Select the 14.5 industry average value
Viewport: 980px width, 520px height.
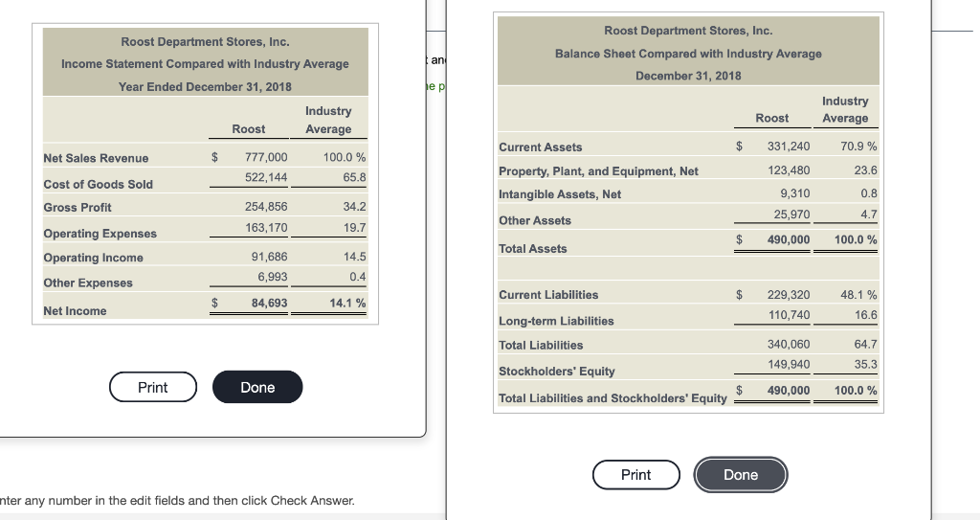click(x=354, y=256)
